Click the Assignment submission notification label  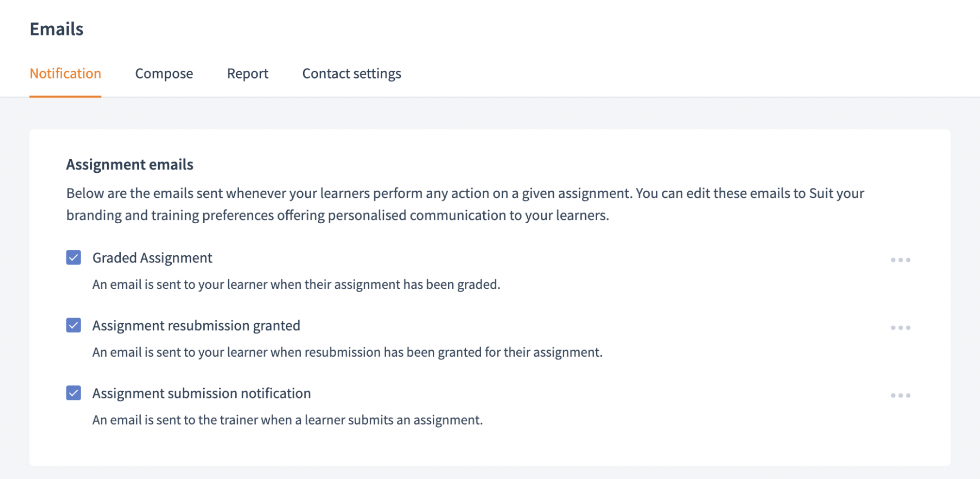tap(201, 393)
